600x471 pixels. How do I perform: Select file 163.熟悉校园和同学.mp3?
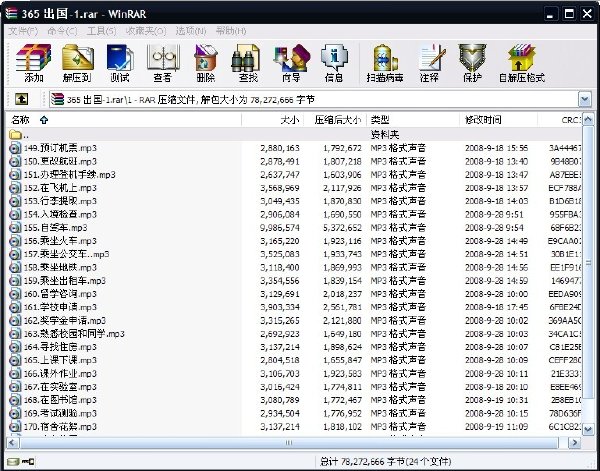[x=74, y=334]
